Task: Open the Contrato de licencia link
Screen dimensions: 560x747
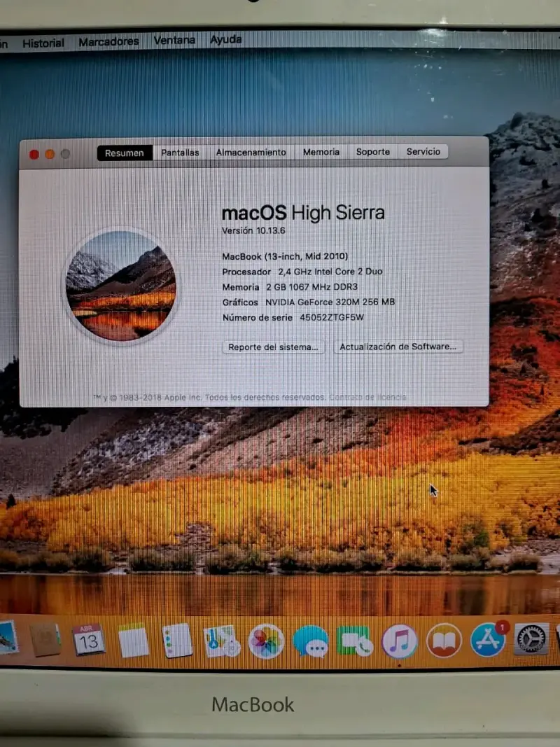Action: 367,398
